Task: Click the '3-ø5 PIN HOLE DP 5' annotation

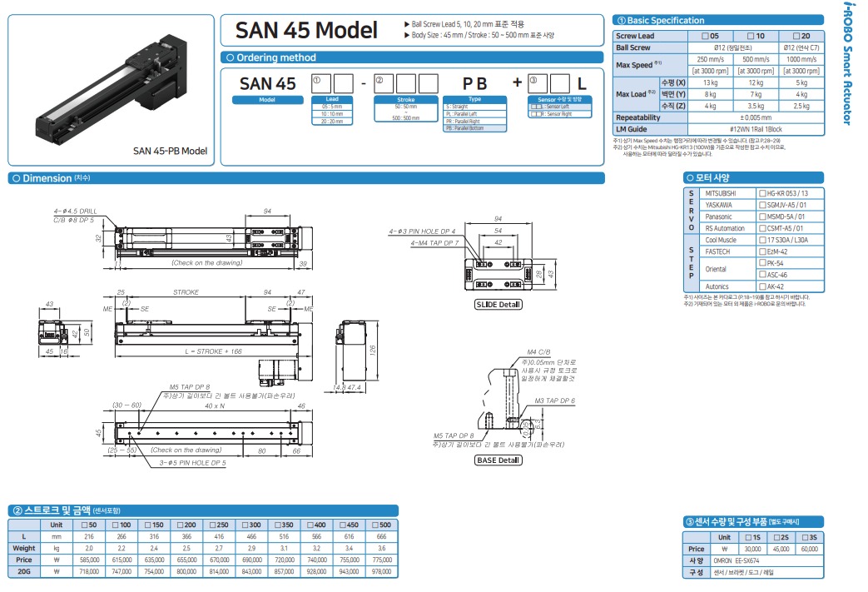Action: [192, 463]
